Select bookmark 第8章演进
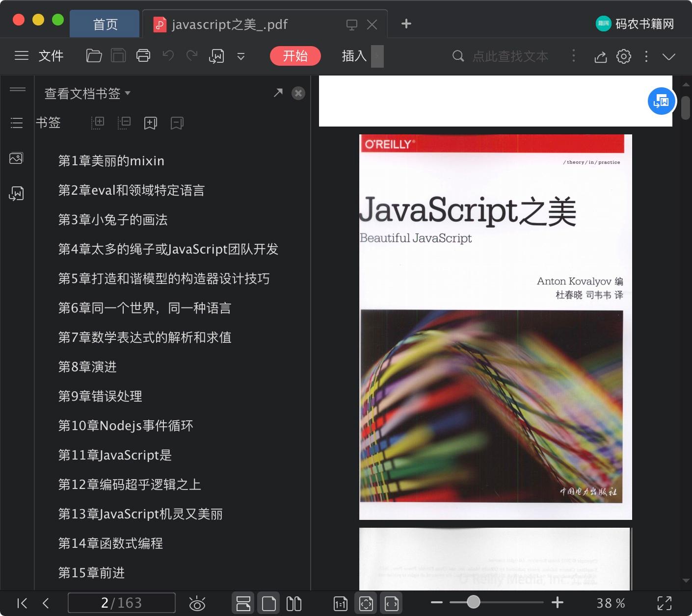Screen dimensions: 692x616 pyautogui.click(x=87, y=367)
